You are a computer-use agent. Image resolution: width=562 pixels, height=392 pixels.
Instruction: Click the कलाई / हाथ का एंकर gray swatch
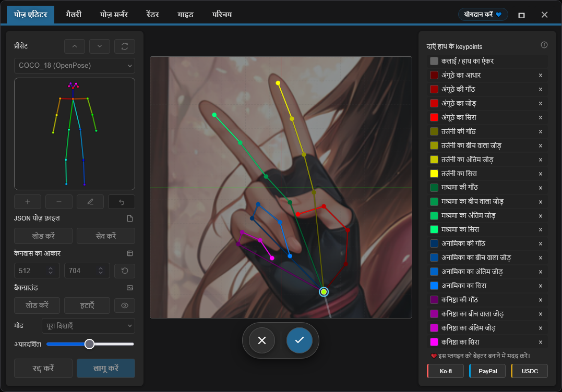click(434, 61)
